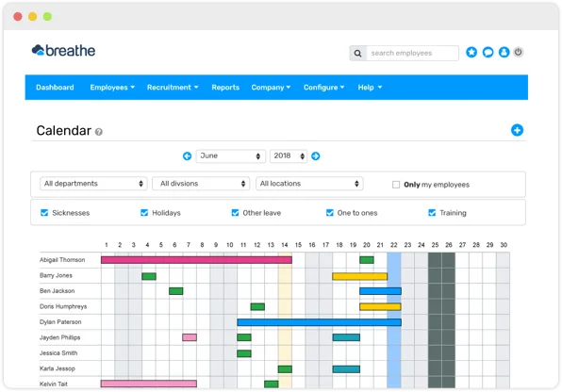Go to next month arrow

pyautogui.click(x=315, y=155)
